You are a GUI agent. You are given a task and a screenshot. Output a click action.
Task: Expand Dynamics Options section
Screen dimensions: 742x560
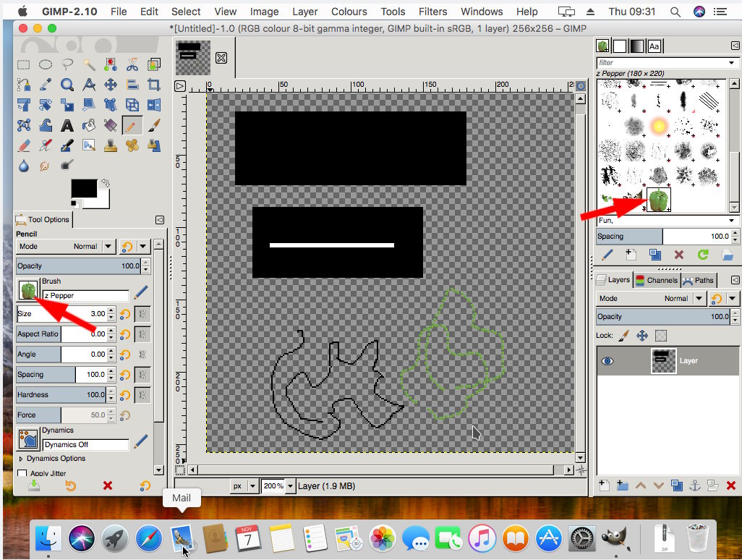click(x=21, y=459)
